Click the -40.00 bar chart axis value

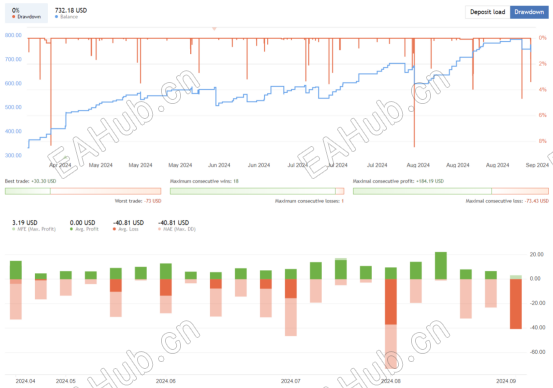(537, 327)
